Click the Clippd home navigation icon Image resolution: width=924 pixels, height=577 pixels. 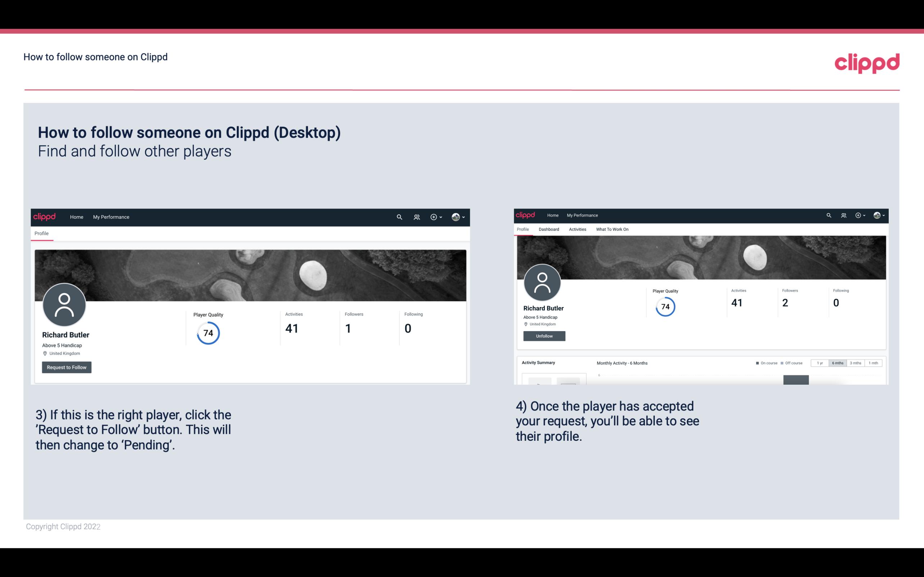tap(44, 217)
